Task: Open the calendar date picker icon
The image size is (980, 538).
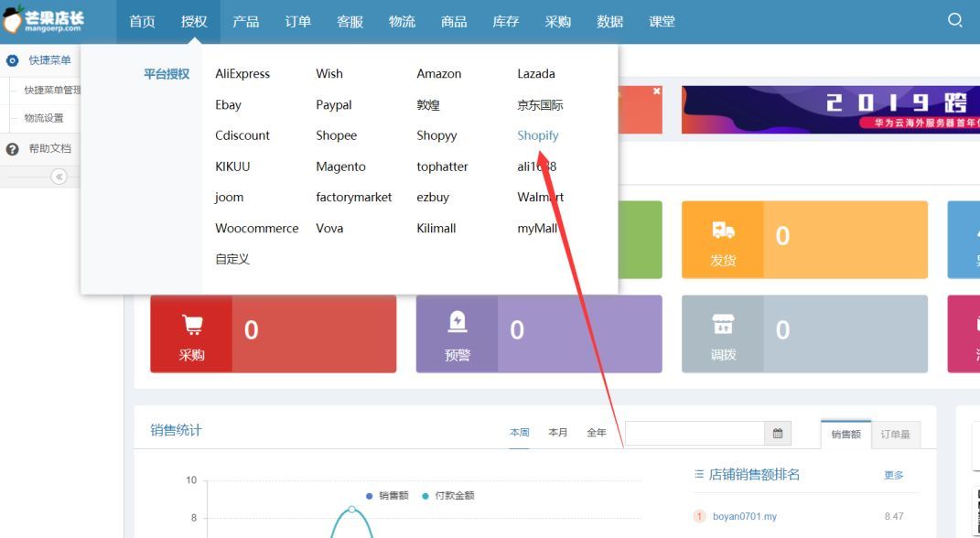Action: (x=778, y=433)
